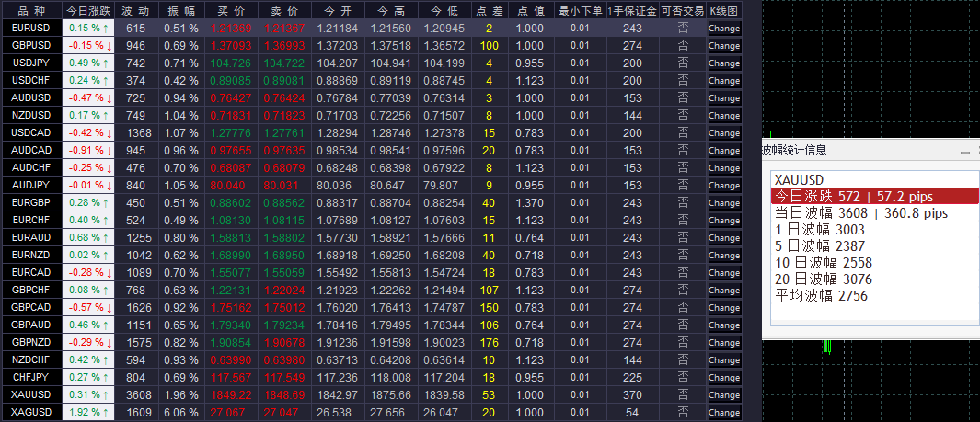Select the XAGUSD symbol cell
This screenshot has width=980, height=422.
tap(31, 413)
